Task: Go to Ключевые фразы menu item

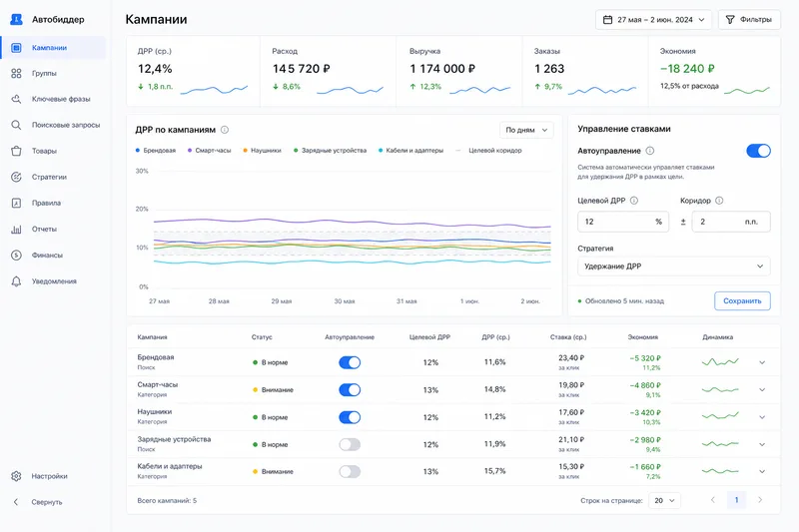Action: coord(61,99)
